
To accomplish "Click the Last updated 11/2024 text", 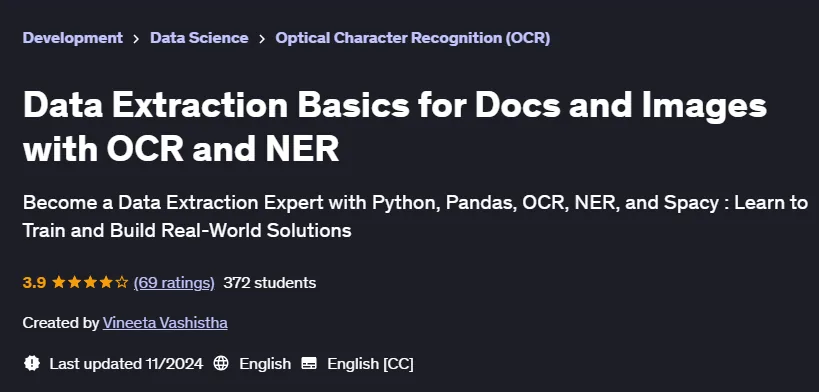I will pos(126,364).
